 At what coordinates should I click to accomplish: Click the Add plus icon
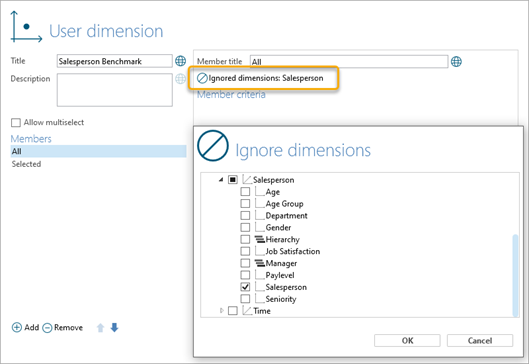pyautogui.click(x=17, y=327)
